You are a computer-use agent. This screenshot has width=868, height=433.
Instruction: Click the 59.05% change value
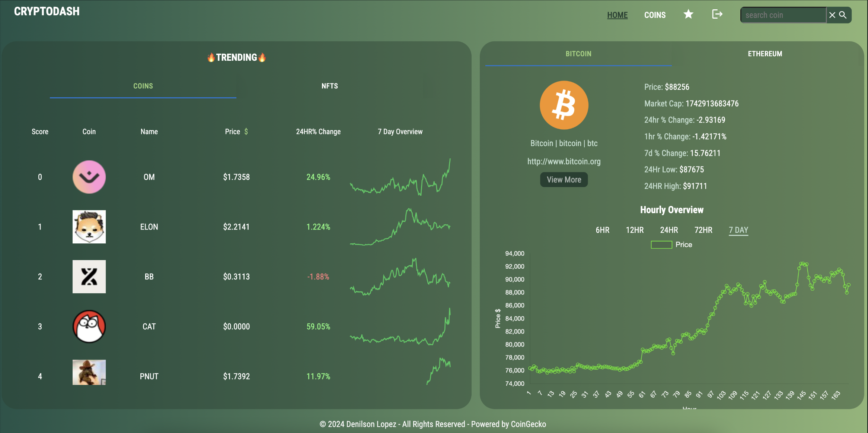point(318,327)
